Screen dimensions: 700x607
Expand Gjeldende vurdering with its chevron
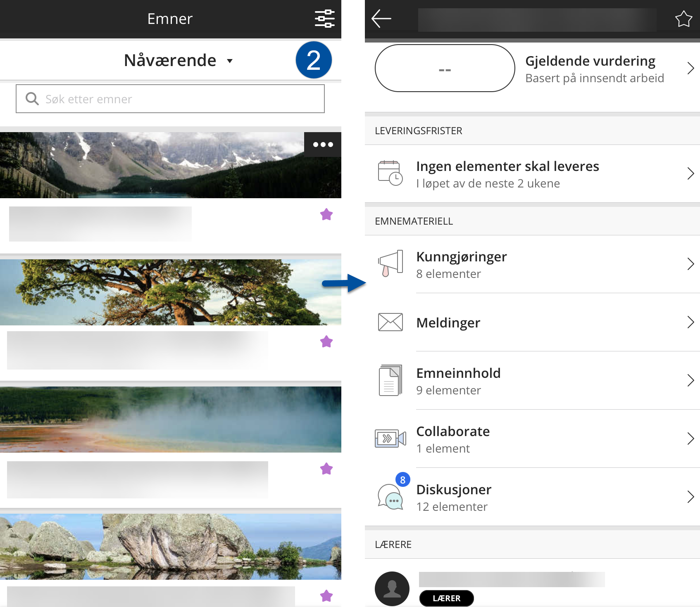point(690,68)
